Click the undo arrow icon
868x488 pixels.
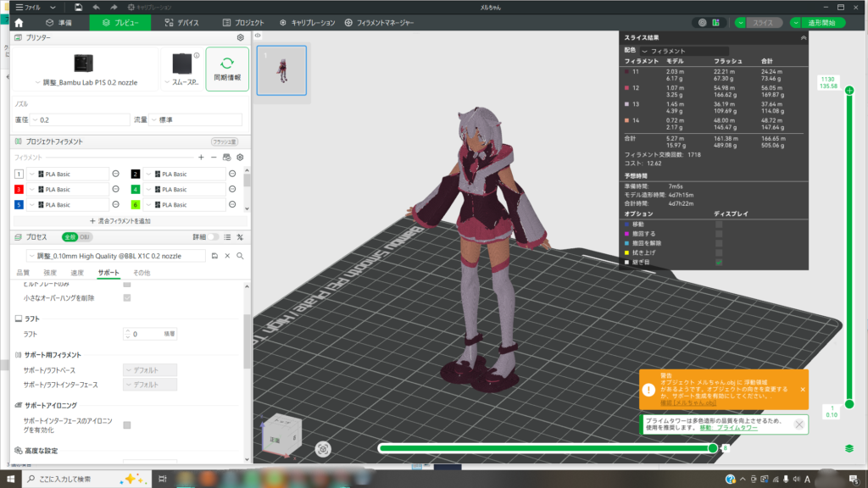coord(96,7)
